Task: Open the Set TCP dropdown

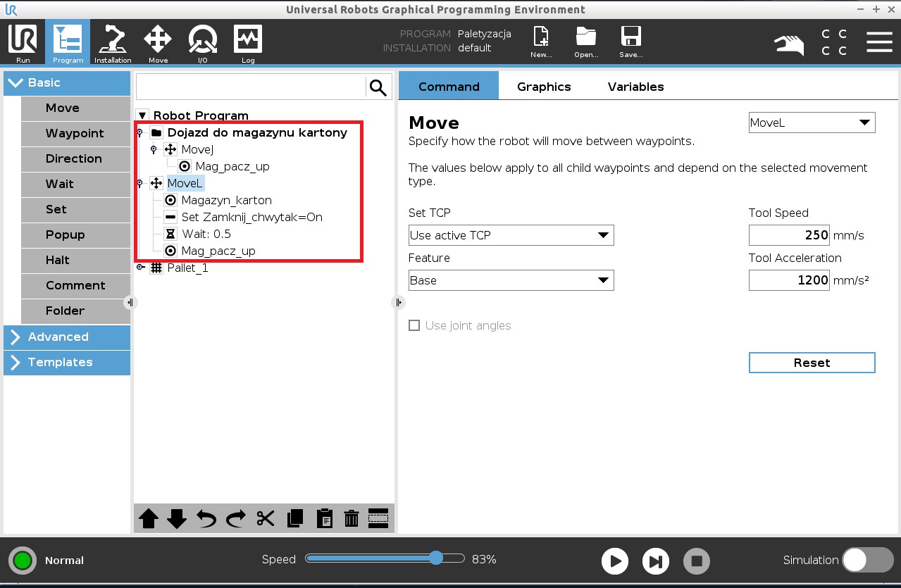Action: (511, 235)
